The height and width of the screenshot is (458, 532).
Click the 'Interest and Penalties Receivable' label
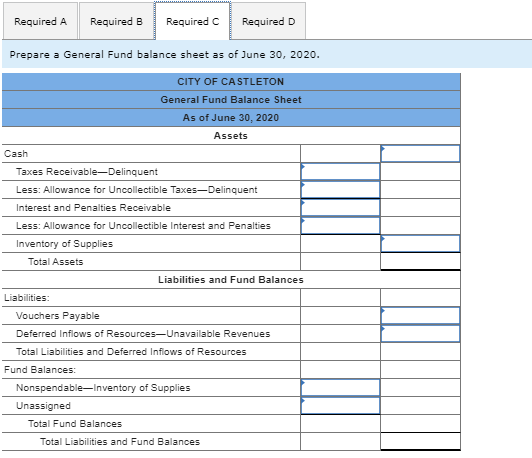[93, 208]
